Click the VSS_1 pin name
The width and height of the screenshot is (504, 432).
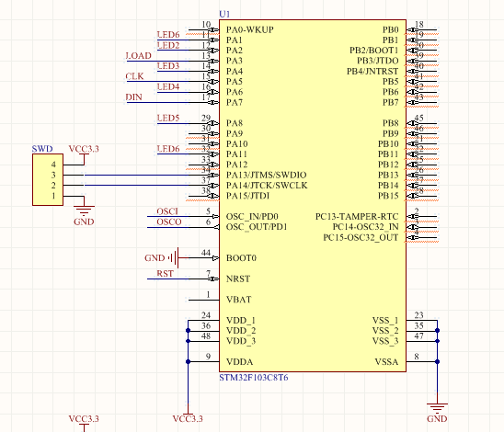pyautogui.click(x=385, y=320)
